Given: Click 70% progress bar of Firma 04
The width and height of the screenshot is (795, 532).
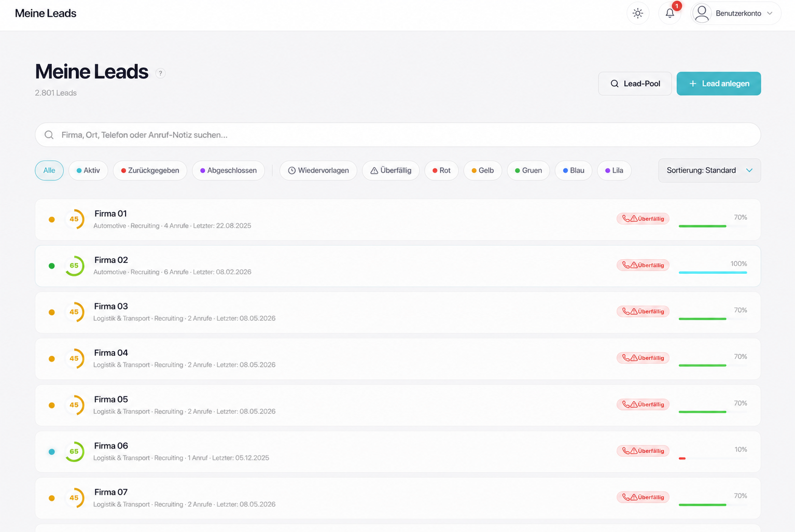Looking at the screenshot, I should (713, 365).
